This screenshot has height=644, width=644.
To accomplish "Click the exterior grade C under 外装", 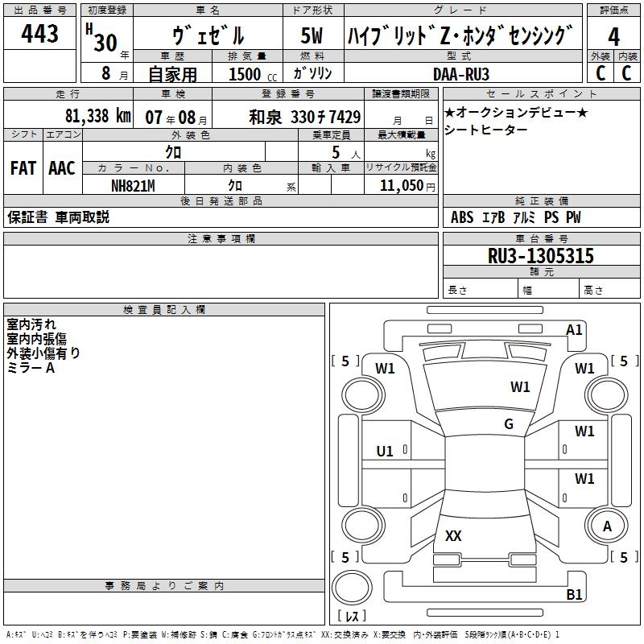I will [601, 73].
